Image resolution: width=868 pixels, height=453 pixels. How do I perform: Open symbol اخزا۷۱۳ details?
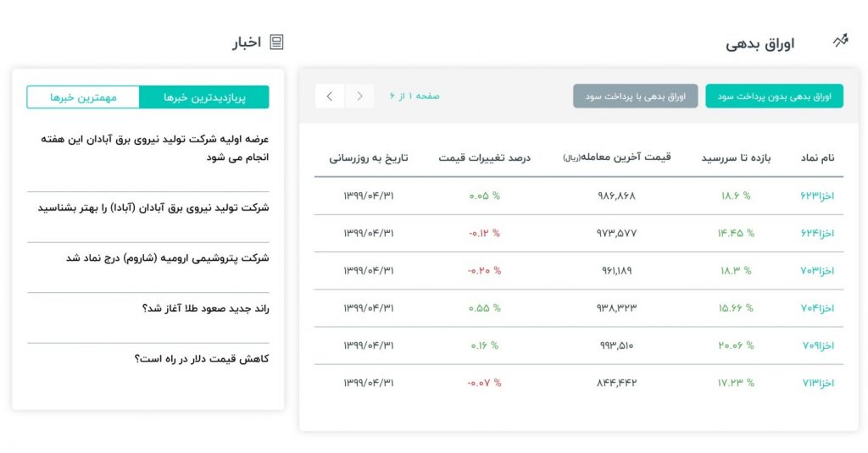[818, 383]
